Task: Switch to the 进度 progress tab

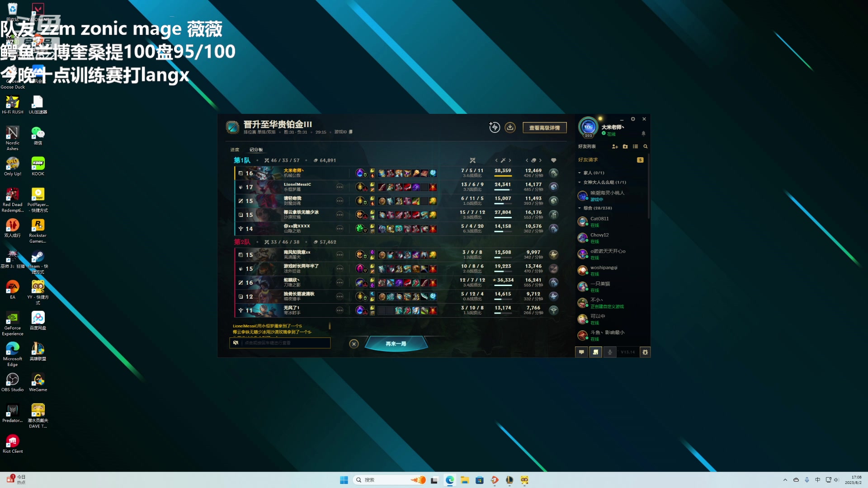Action: tap(235, 150)
